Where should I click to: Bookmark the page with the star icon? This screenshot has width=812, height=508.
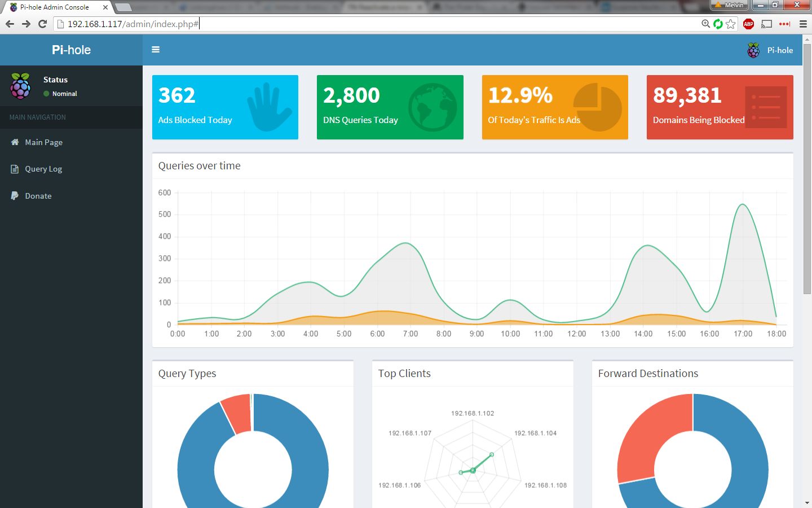pos(731,24)
